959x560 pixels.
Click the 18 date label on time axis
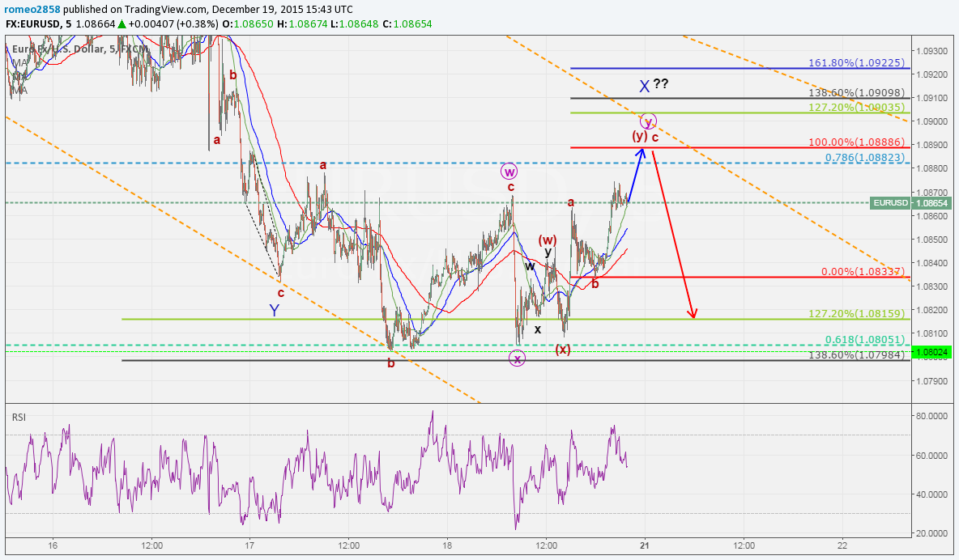pyautogui.click(x=447, y=545)
